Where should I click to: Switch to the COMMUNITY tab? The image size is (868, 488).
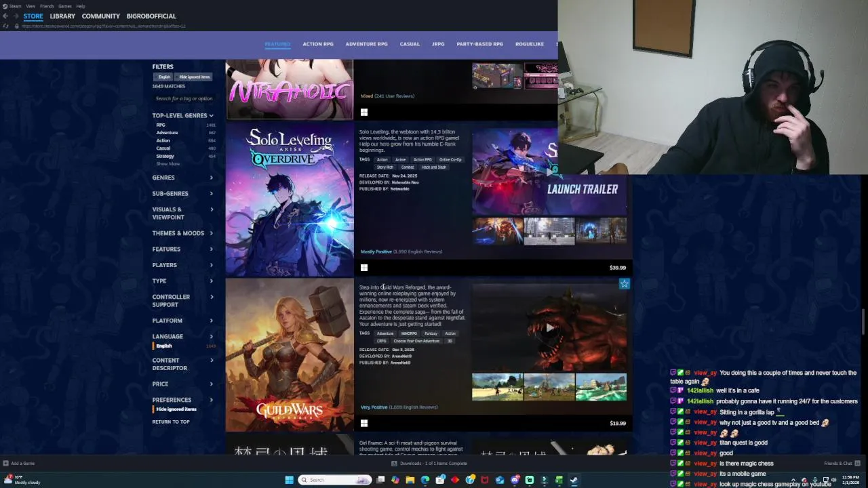click(100, 16)
